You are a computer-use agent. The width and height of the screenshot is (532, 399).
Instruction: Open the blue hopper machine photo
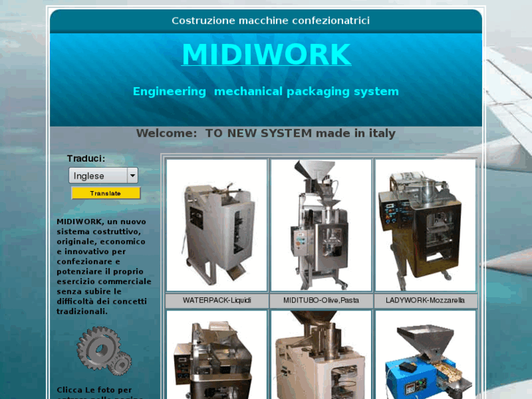point(425,355)
